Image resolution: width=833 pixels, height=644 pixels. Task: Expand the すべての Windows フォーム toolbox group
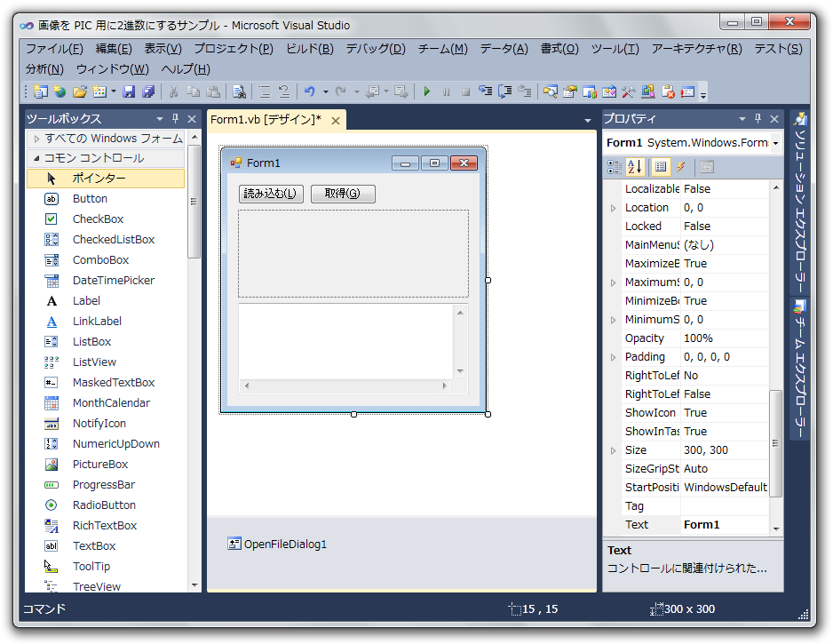[x=36, y=139]
